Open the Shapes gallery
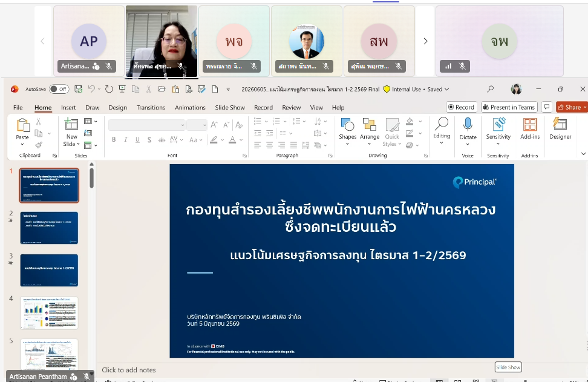The width and height of the screenshot is (588, 382). pyautogui.click(x=347, y=131)
